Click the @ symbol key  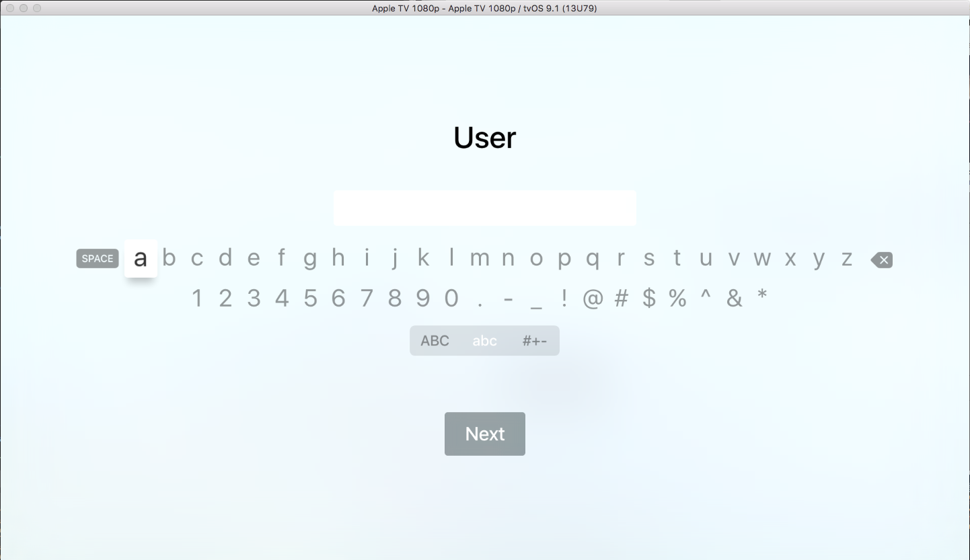point(593,298)
